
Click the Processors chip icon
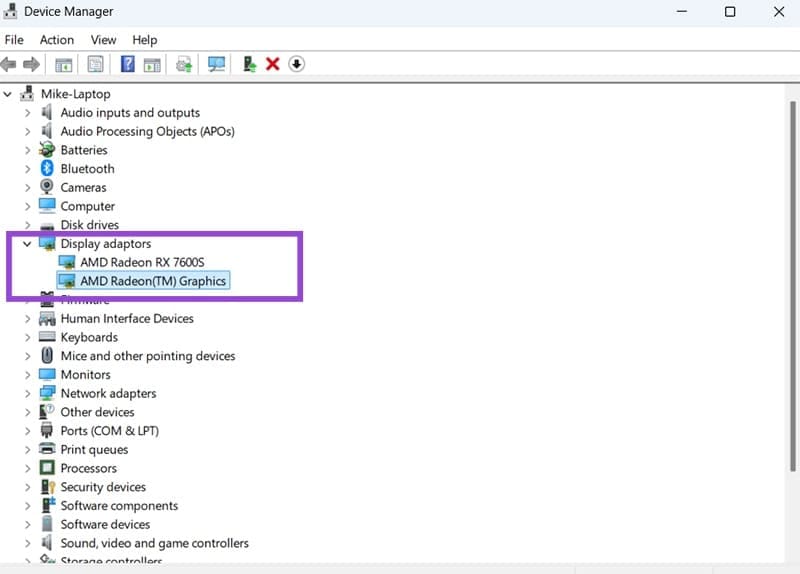[47, 468]
